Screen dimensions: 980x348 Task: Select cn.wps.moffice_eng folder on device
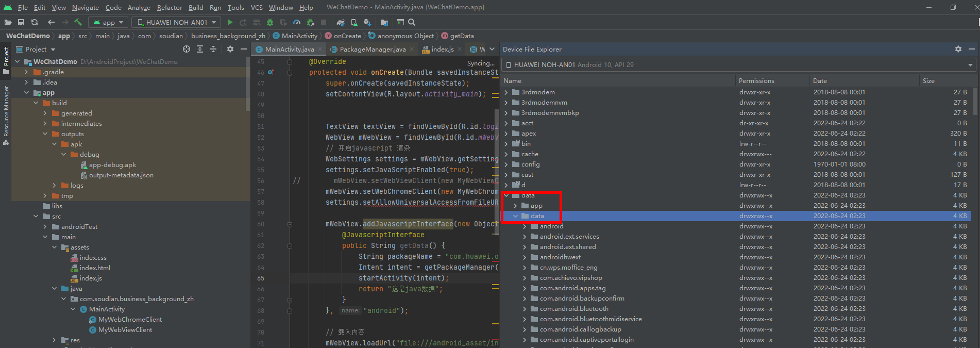click(x=568, y=268)
